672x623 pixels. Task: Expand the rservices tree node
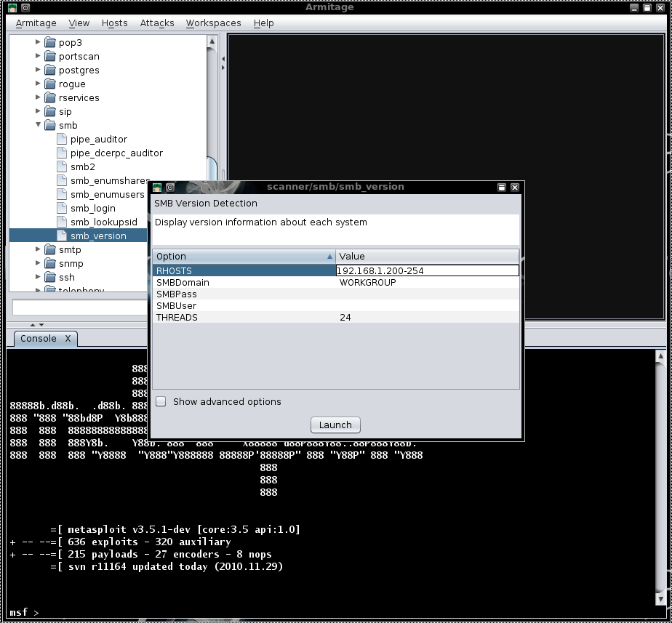38,97
